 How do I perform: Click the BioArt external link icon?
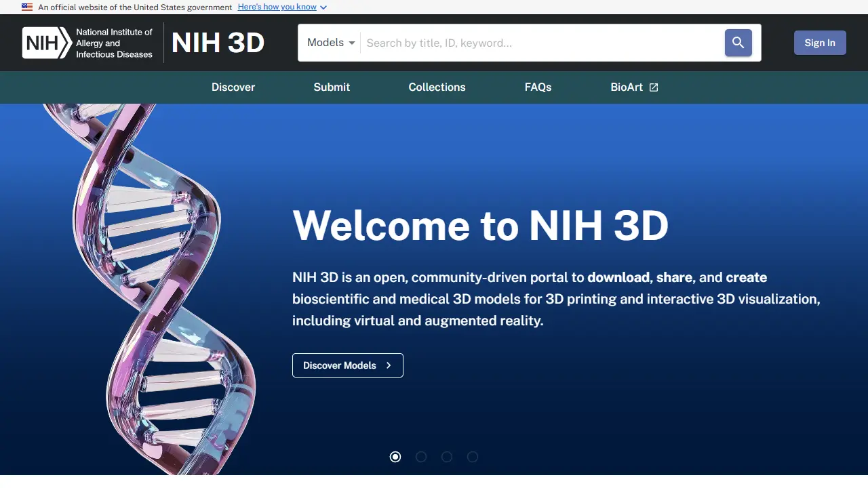click(653, 87)
